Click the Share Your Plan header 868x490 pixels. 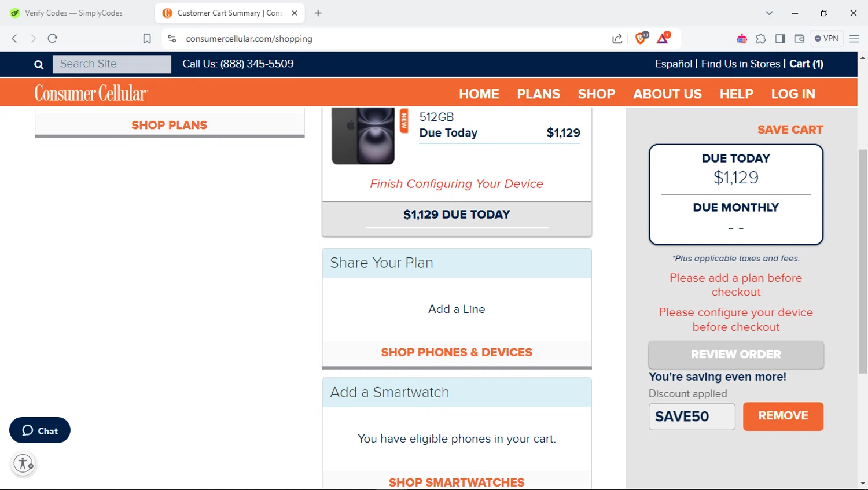coord(457,263)
